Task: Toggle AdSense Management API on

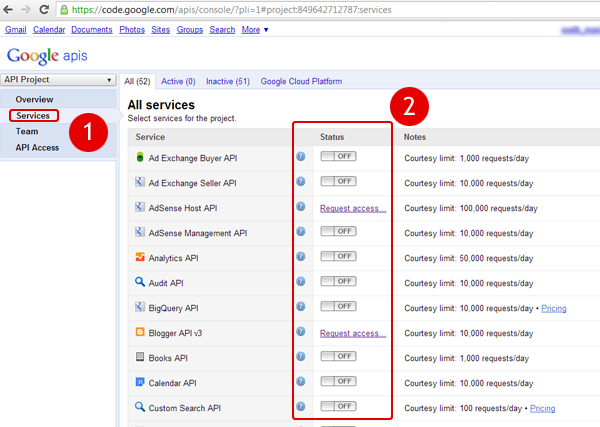Action: (338, 231)
